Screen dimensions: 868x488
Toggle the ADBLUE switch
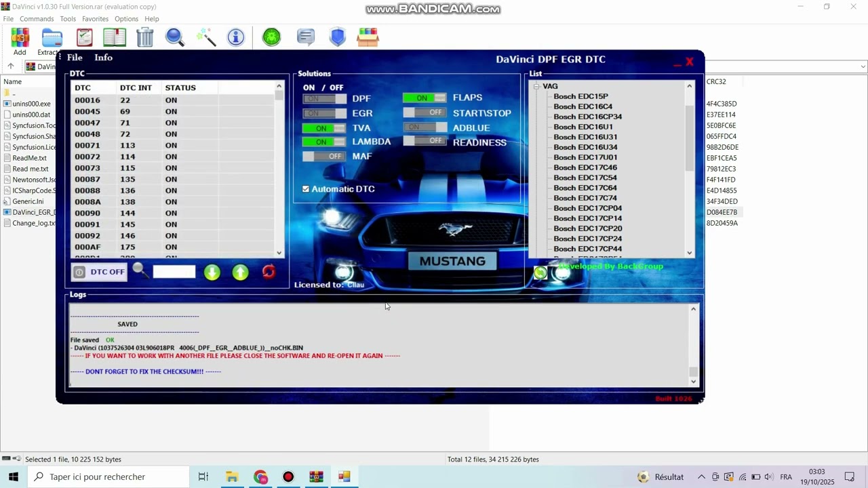(425, 127)
